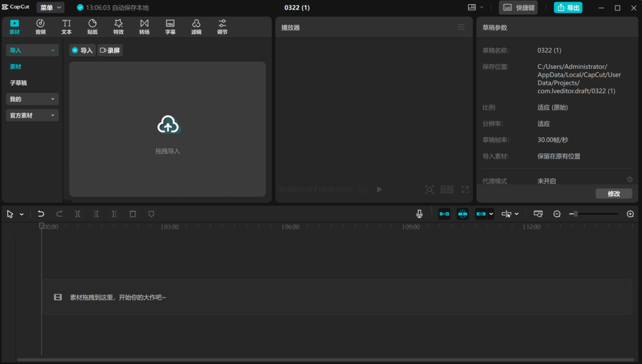Click the player focus/scan frame icon
The width and height of the screenshot is (642, 364).
tap(429, 189)
